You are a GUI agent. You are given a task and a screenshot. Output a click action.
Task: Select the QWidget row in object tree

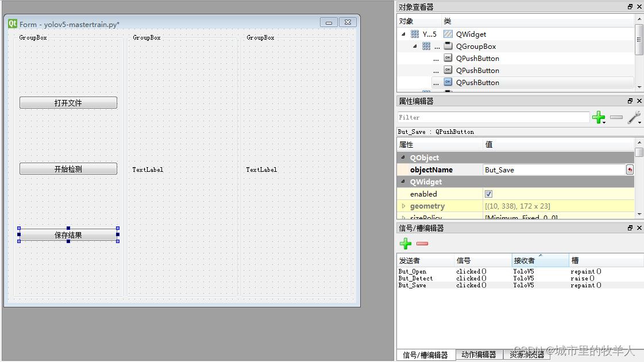pyautogui.click(x=515, y=34)
